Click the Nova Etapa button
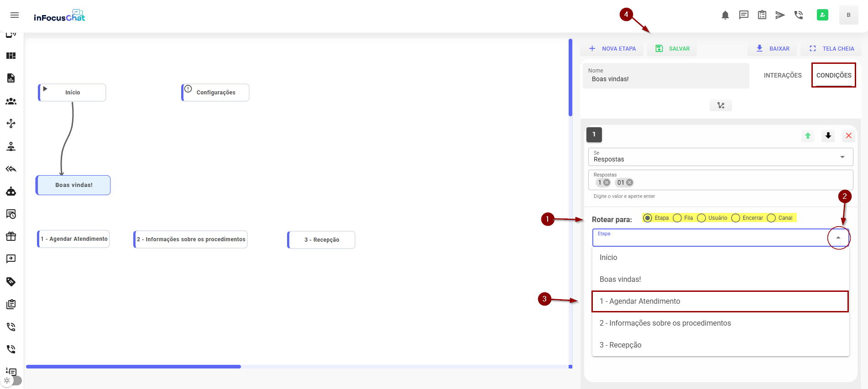868x389 pixels. coord(612,48)
